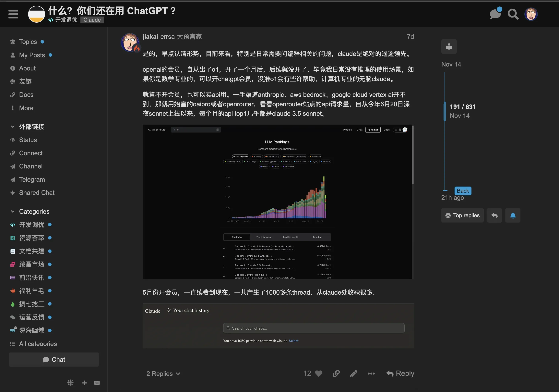Open the user profile avatar menu
559x392 pixels.
pyautogui.click(x=531, y=14)
